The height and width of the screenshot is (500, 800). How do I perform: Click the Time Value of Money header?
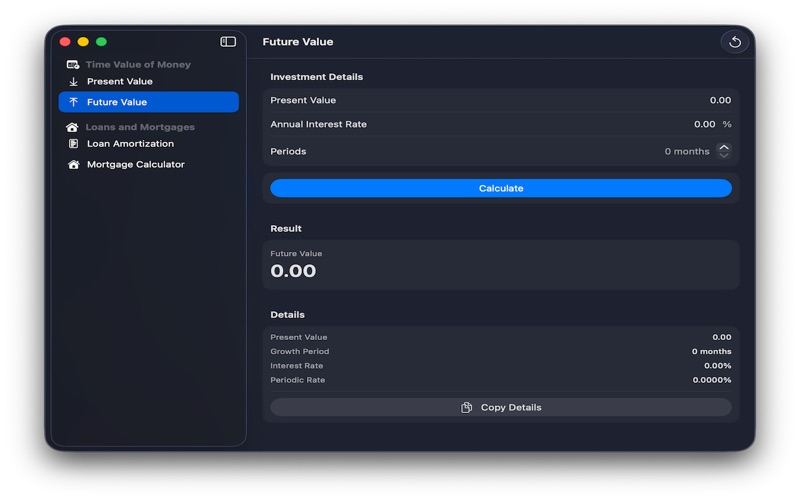click(138, 64)
